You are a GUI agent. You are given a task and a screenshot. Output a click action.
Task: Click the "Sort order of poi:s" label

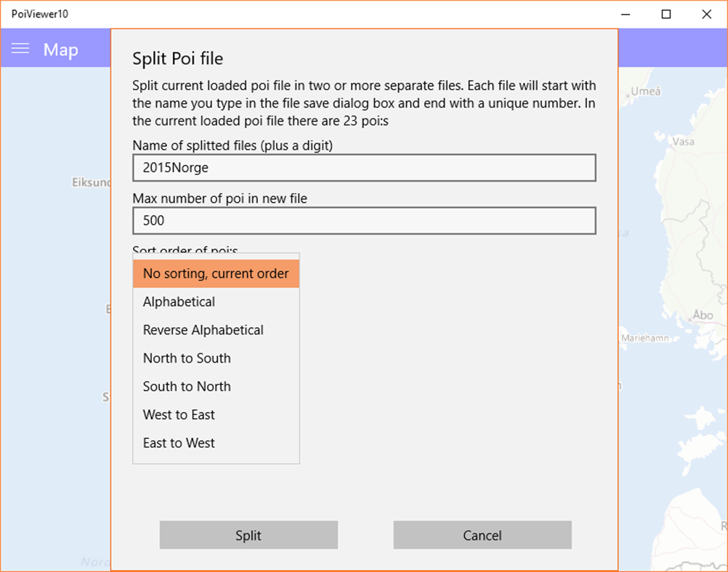coord(183,250)
